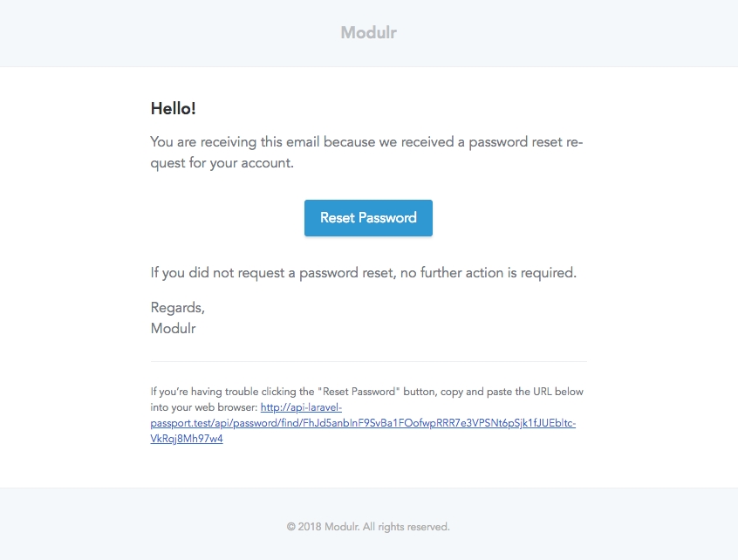Click the 'quest for your account.' text line
Image resolution: width=738 pixels, height=560 pixels.
(222, 163)
